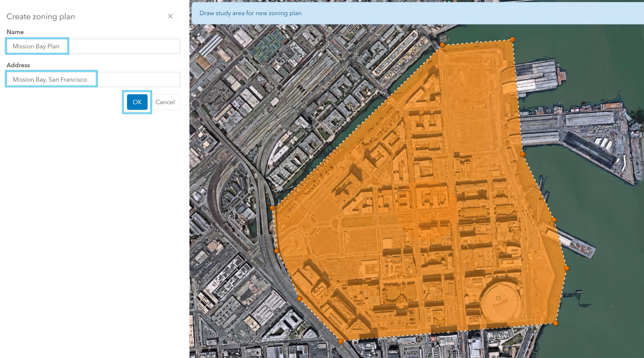
Task: Select the orange vertex just below the leftmost vertex
Action: pyautogui.click(x=277, y=251)
